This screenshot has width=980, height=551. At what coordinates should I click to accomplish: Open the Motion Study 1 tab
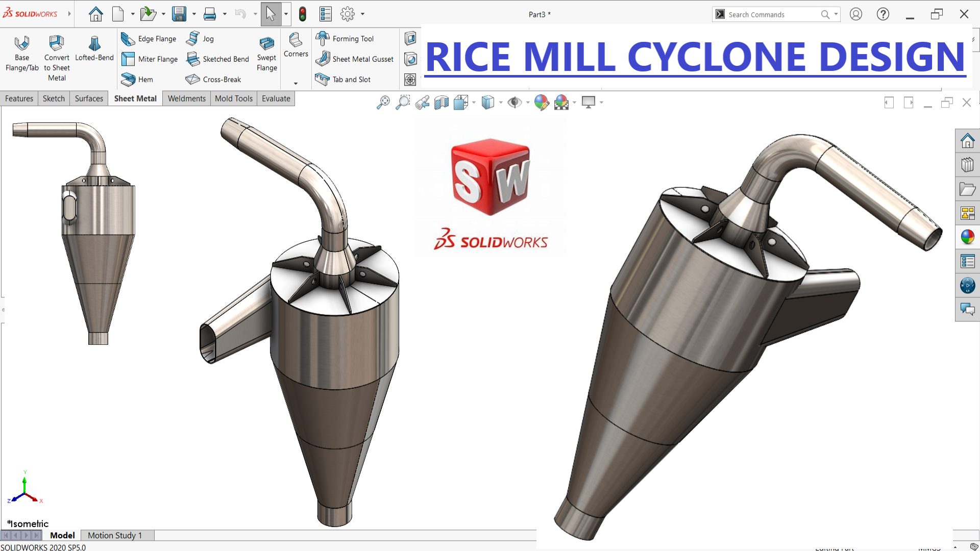click(x=114, y=535)
